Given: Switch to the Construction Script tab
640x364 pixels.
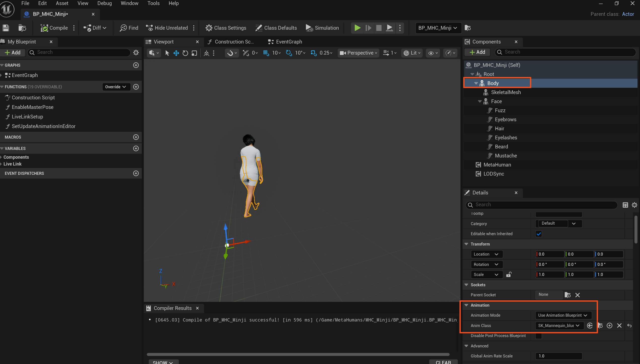Looking at the screenshot, I should [x=231, y=42].
